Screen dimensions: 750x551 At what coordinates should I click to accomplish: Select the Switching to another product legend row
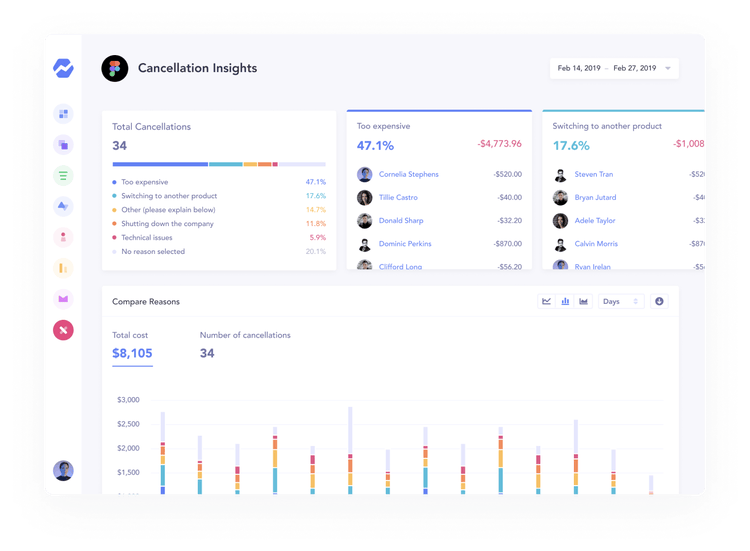click(219, 196)
